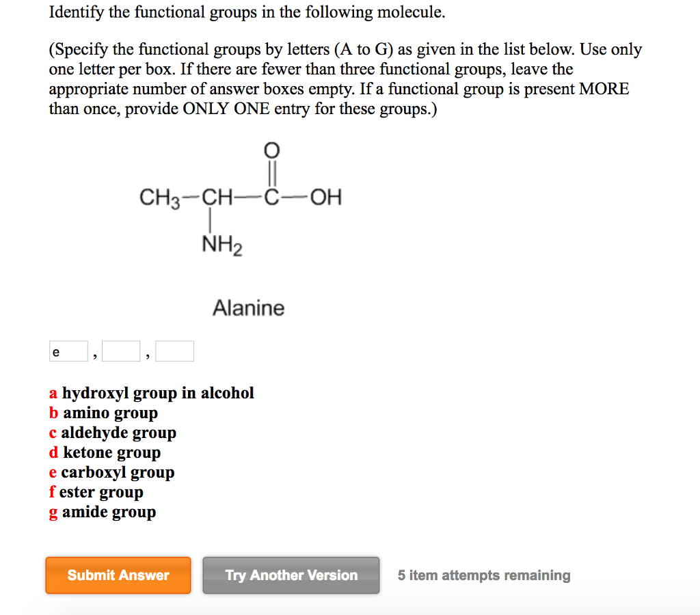Click the third empty answer box

pyautogui.click(x=174, y=351)
